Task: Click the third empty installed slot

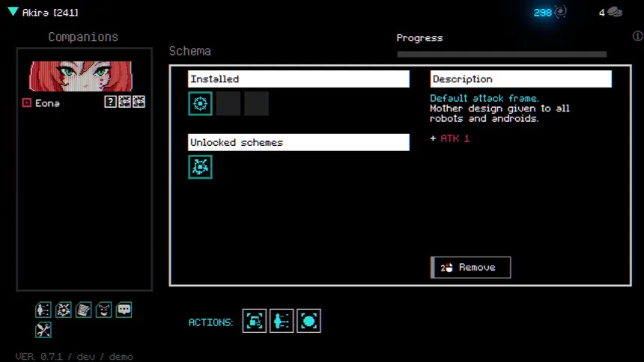Action: pos(256,103)
